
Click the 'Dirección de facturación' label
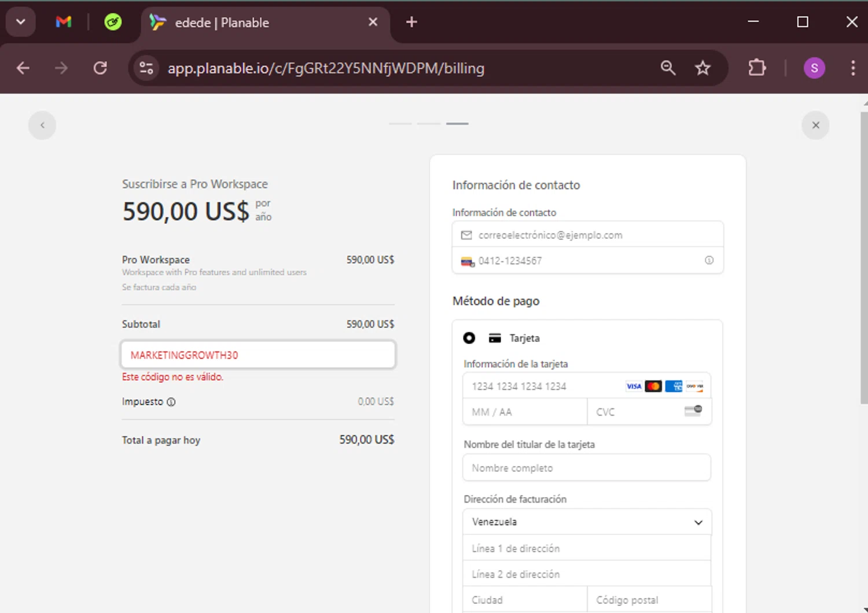point(515,499)
